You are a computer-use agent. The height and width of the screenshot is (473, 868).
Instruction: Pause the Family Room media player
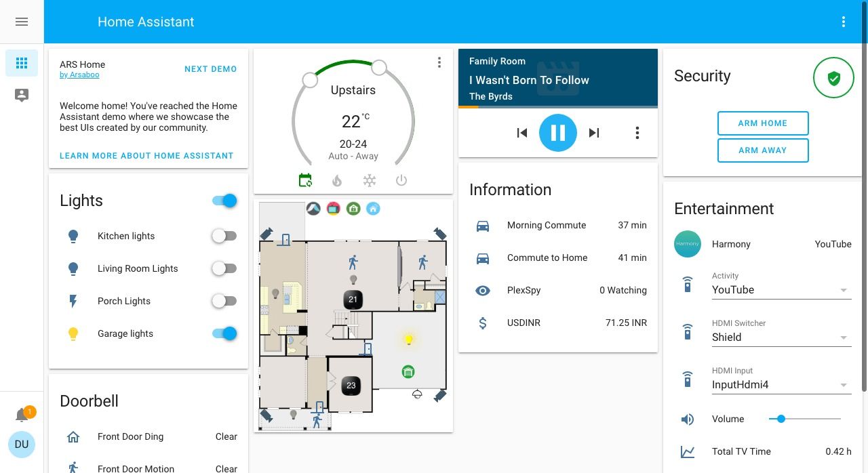point(557,133)
